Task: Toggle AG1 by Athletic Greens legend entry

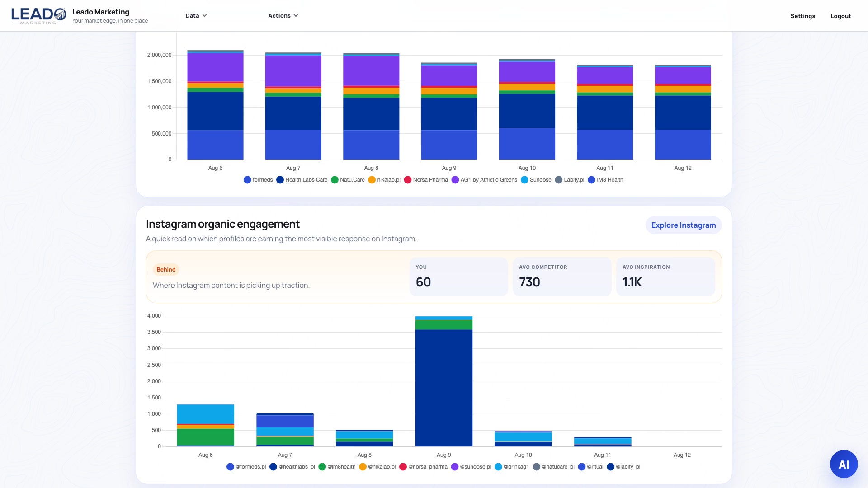Action: (484, 180)
